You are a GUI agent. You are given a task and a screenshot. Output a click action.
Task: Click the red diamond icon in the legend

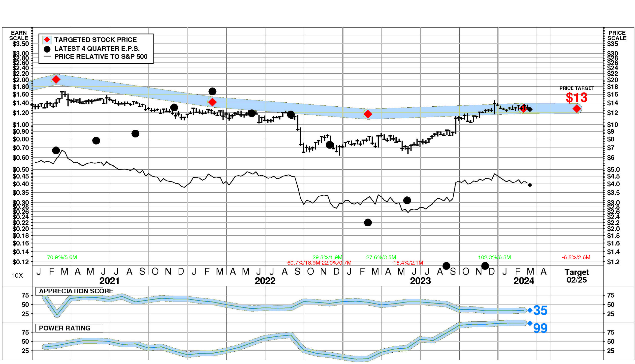click(47, 40)
